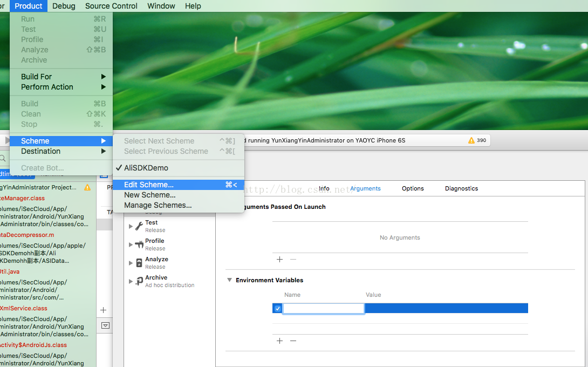This screenshot has height=367, width=588.
Task: Select the AliSDKDemo scheme
Action: [x=179, y=168]
